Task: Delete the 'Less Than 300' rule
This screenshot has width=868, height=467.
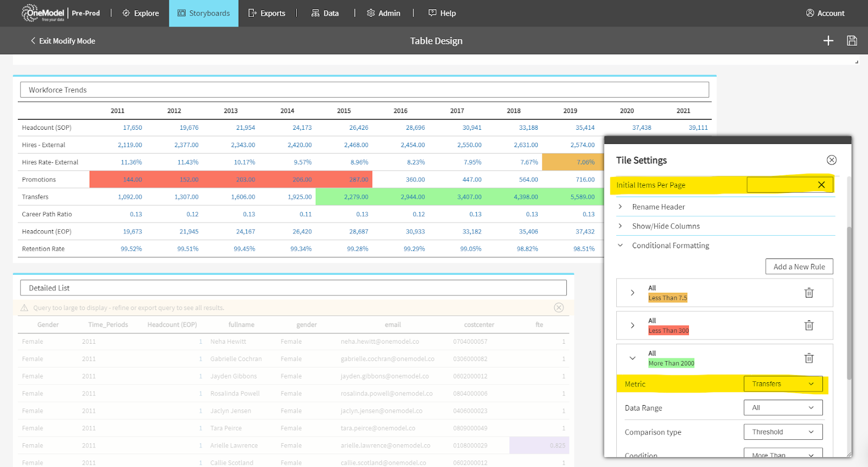Action: click(x=808, y=325)
